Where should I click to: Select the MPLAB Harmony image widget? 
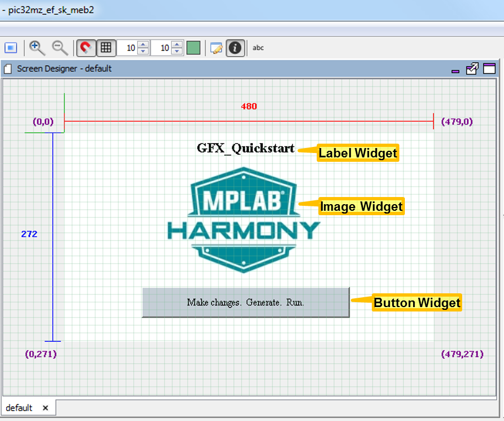click(x=243, y=220)
